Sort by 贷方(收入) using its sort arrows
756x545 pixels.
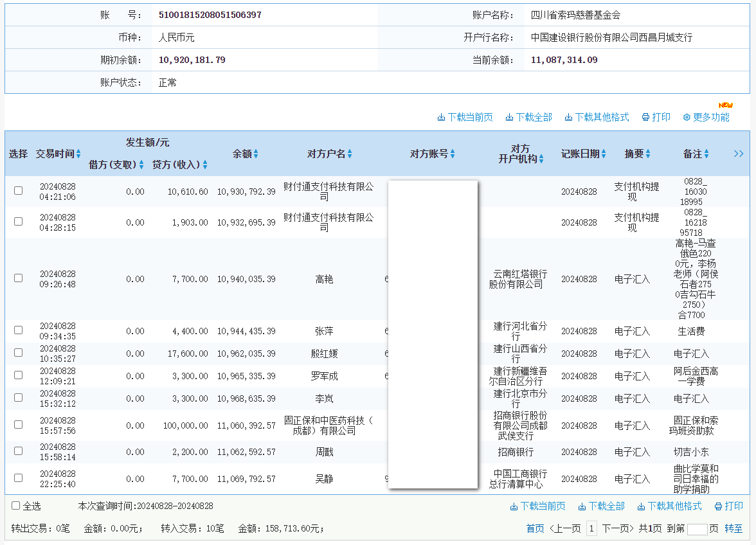tap(205, 165)
